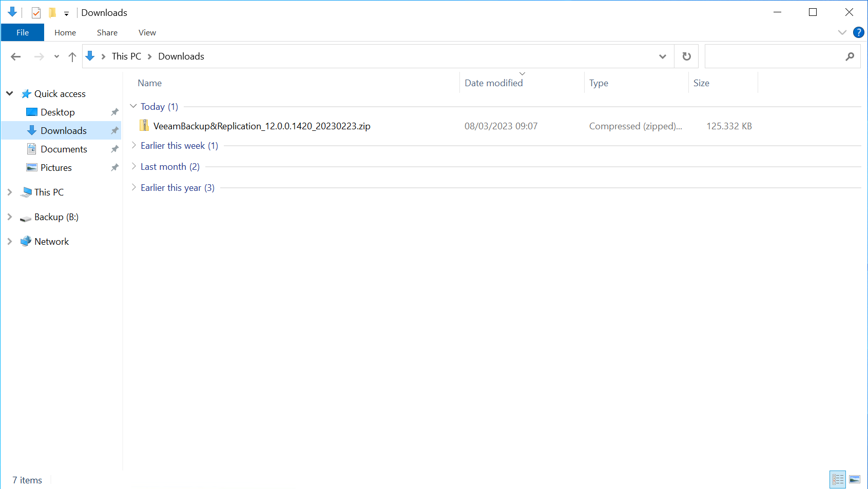
Task: Switch to the Share ribbon tab
Action: click(107, 32)
